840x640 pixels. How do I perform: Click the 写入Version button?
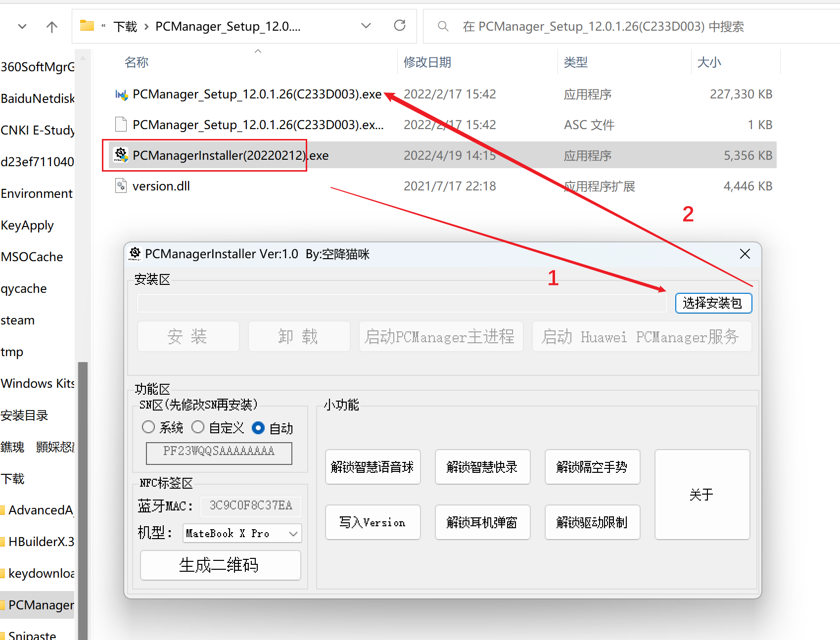(373, 522)
